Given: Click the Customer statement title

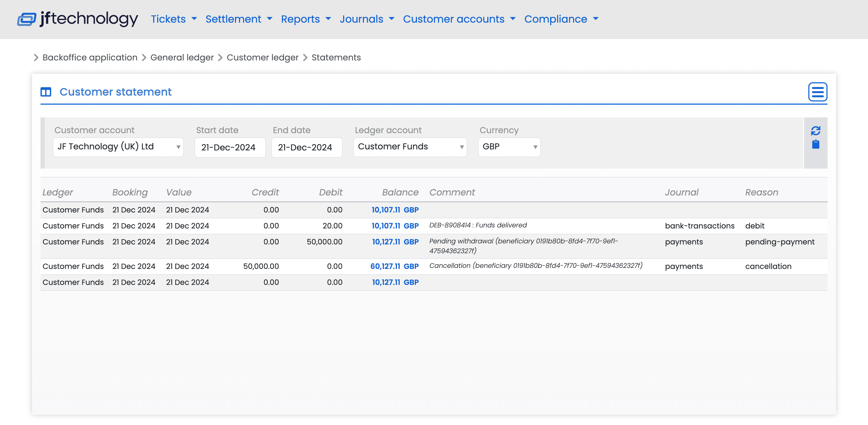Looking at the screenshot, I should 116,92.
